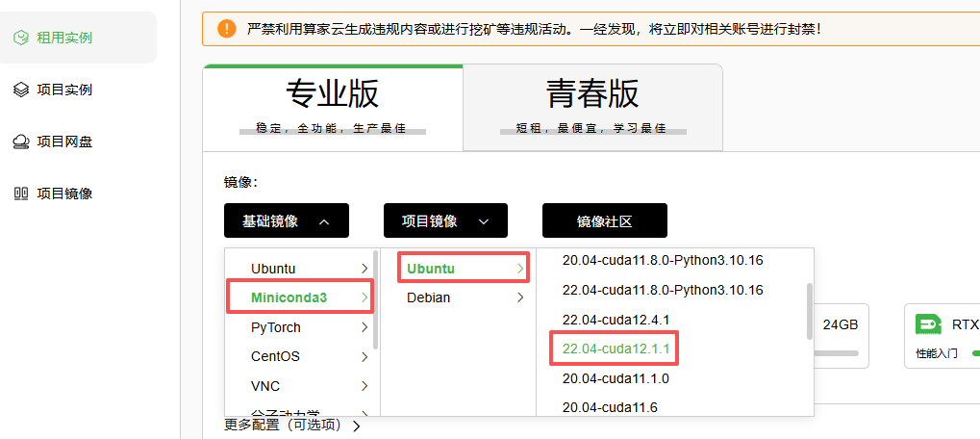Viewport: 980px width, 439px height.
Task: Click the 项目实例 layers icon
Action: click(21, 90)
